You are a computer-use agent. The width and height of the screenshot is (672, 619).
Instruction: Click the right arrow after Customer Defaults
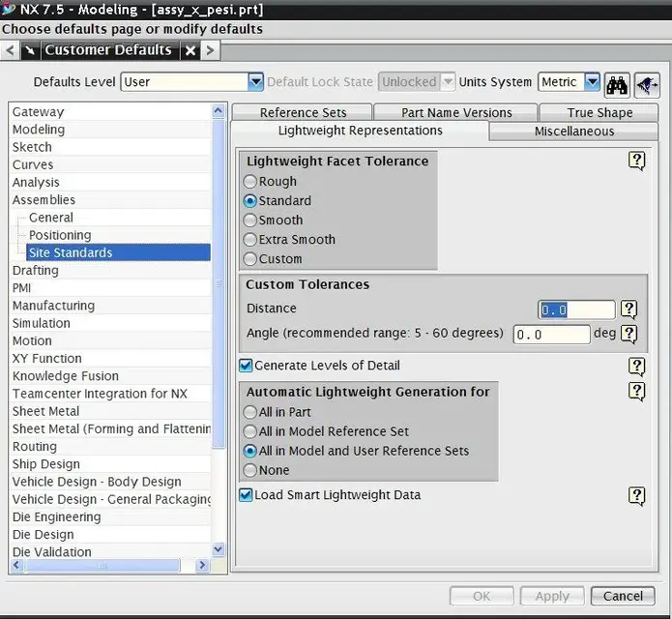coord(210,50)
